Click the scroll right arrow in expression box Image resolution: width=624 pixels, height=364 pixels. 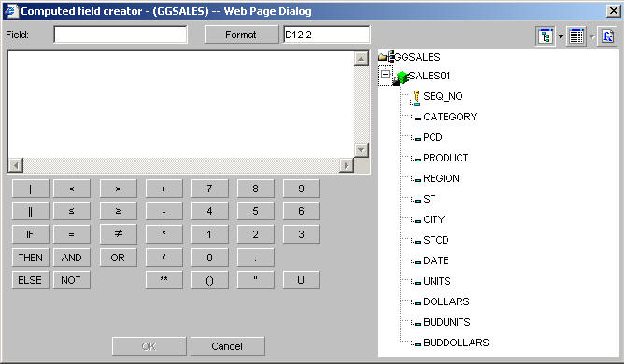[x=347, y=165]
